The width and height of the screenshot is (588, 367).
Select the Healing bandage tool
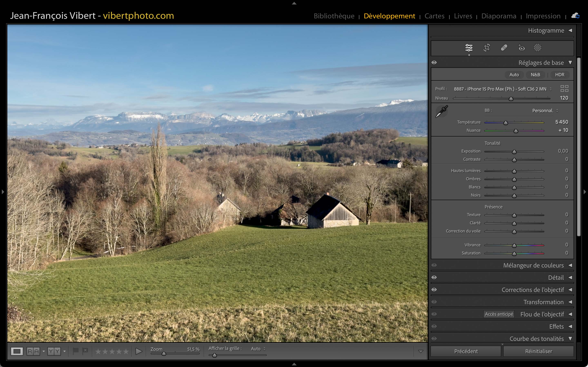coord(504,48)
